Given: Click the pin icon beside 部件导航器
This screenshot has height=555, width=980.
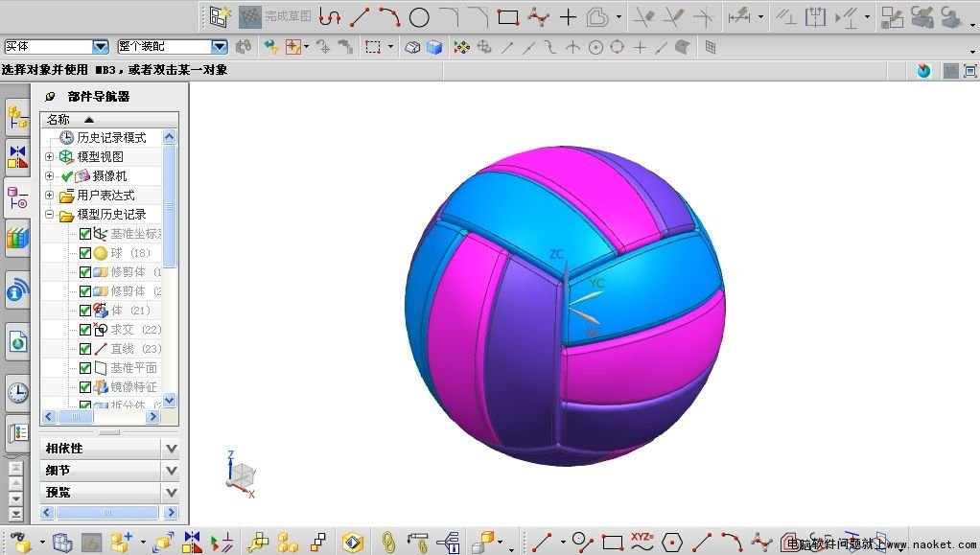Looking at the screenshot, I should pyautogui.click(x=50, y=97).
